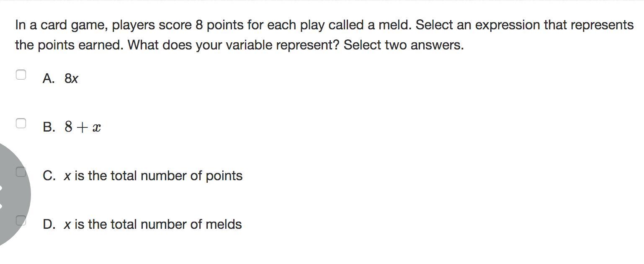Image resolution: width=644 pixels, height=264 pixels.
Task: Tick the checkbox beside answer D
Action: click(21, 220)
